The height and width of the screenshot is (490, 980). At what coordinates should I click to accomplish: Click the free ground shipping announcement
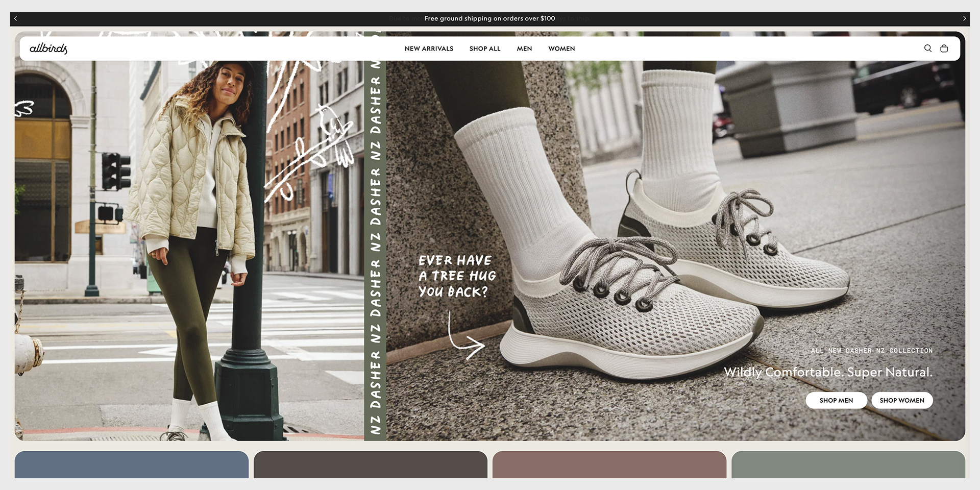[489, 18]
